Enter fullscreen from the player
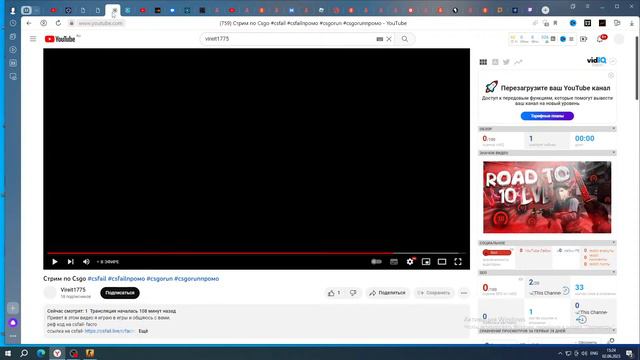The height and width of the screenshot is (360, 640). [x=458, y=262]
